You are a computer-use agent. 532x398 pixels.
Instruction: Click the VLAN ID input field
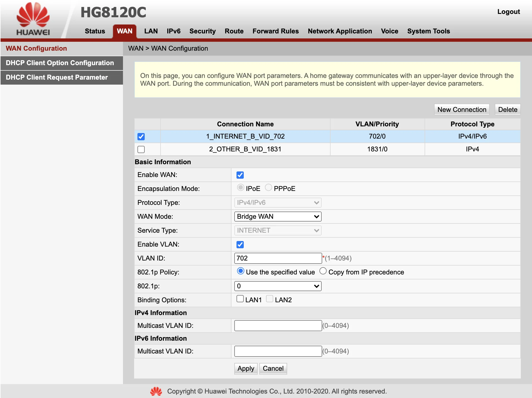point(278,258)
